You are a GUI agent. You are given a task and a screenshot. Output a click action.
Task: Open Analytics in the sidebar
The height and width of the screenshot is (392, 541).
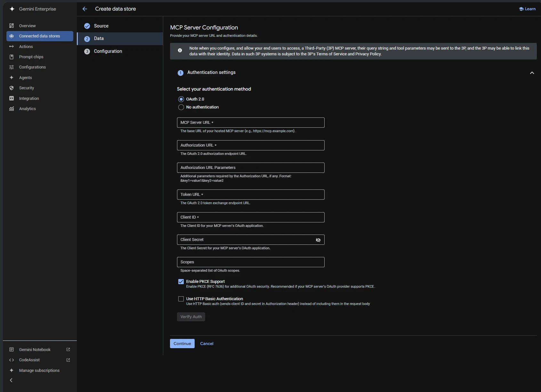click(40, 109)
